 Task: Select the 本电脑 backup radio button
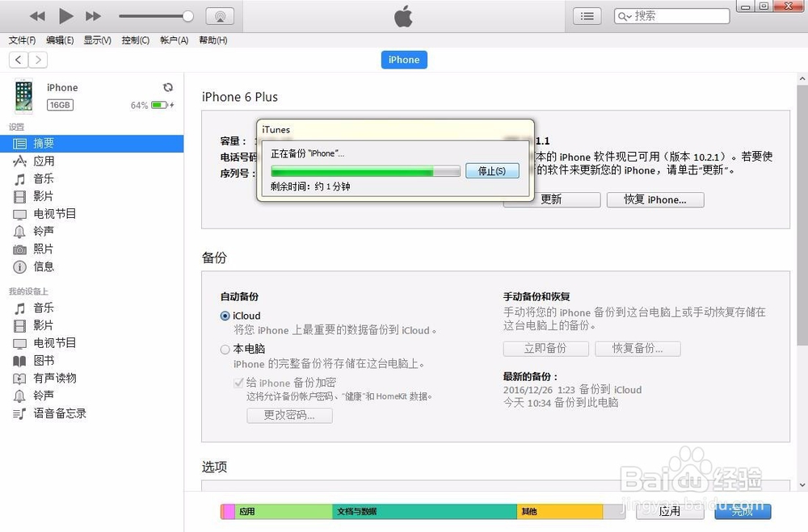(225, 350)
